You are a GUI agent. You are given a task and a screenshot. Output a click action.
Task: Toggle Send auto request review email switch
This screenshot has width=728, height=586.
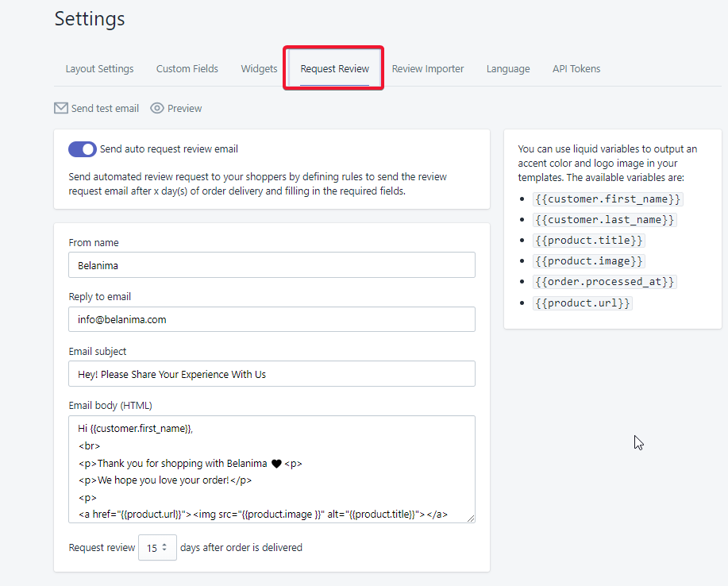tap(83, 149)
